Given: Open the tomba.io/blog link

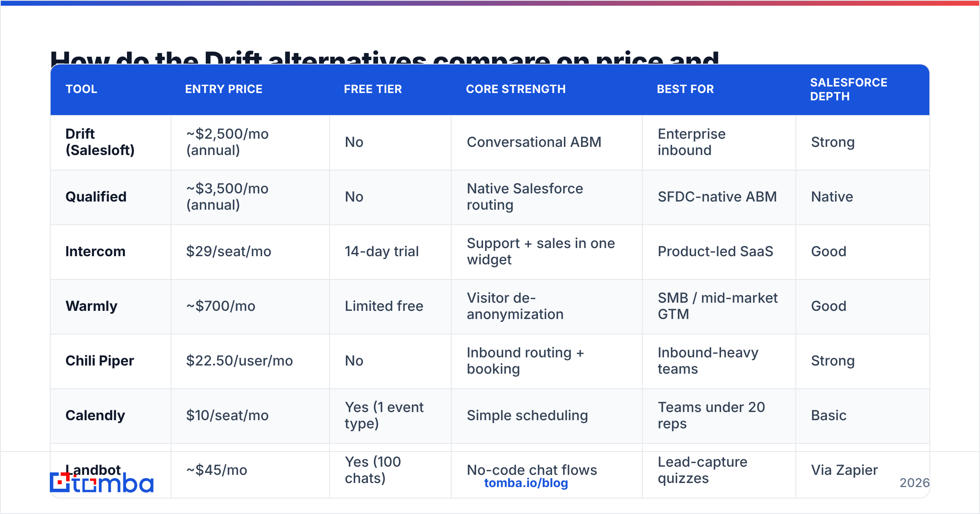Looking at the screenshot, I should pos(526,483).
